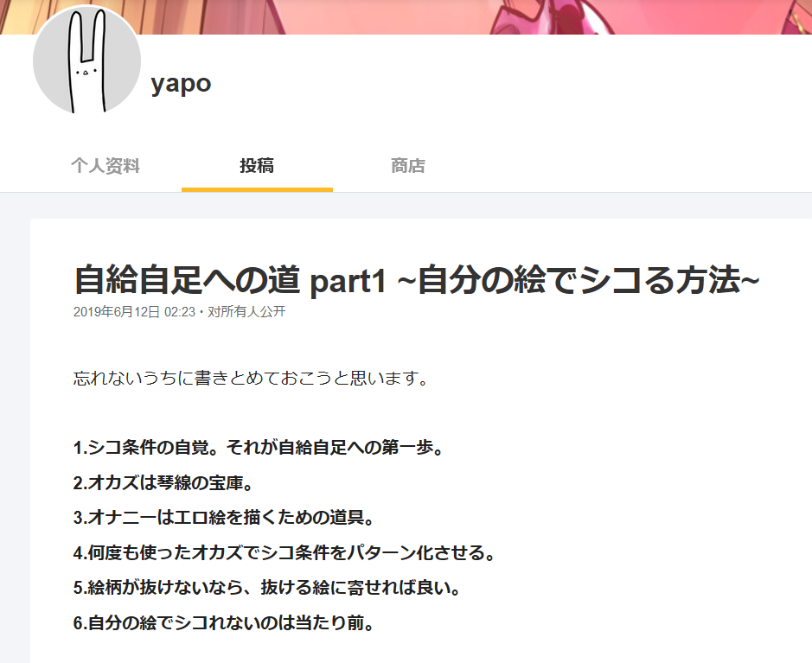The image size is (812, 663).
Task: Open the post title 自給自足への道 part1
Action: pyautogui.click(x=416, y=280)
